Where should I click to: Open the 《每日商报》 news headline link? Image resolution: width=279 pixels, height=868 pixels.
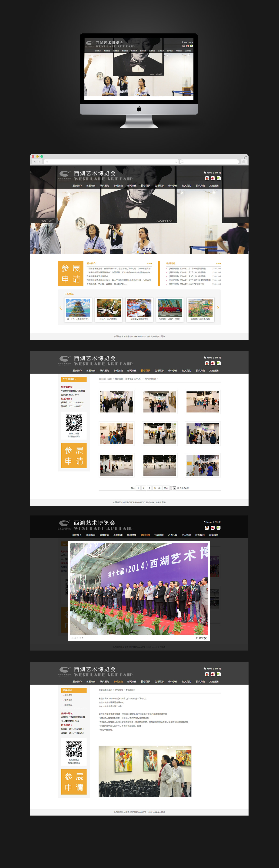(187, 269)
